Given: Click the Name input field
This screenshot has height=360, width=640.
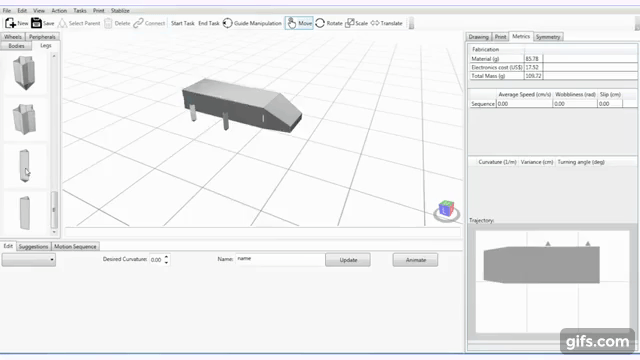Looking at the screenshot, I should 280,259.
